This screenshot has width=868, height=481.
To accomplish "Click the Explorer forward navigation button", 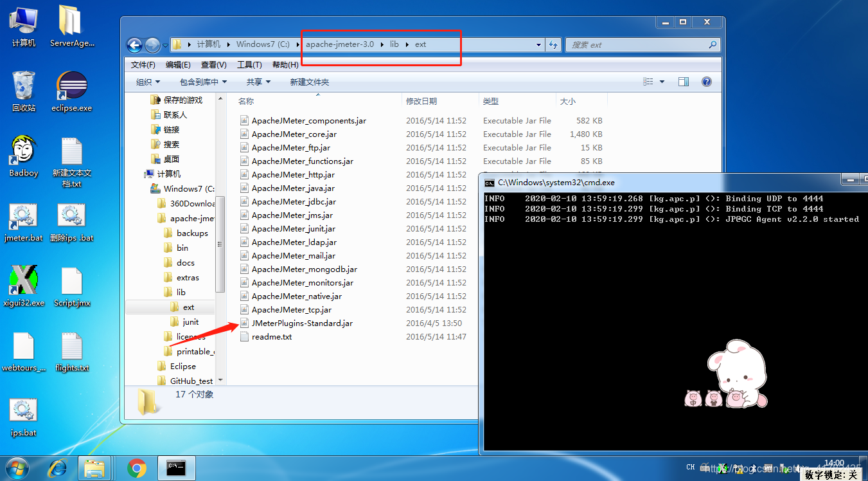I will tap(152, 45).
